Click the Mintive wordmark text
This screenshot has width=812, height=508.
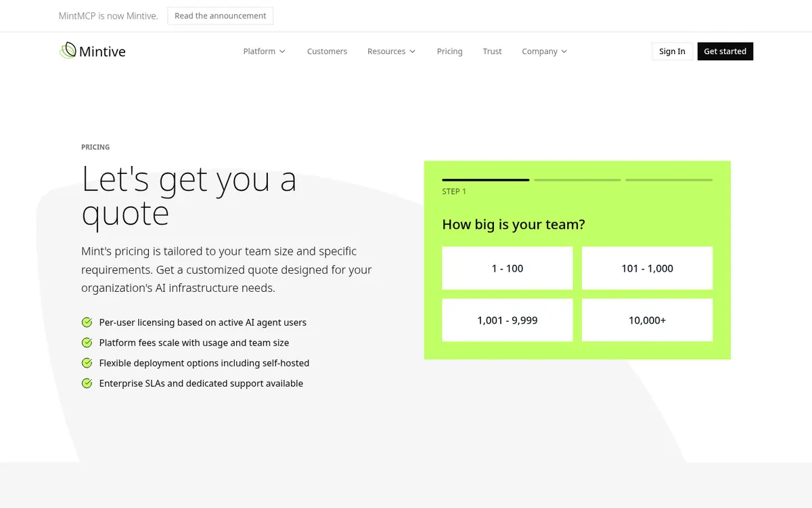coord(102,51)
